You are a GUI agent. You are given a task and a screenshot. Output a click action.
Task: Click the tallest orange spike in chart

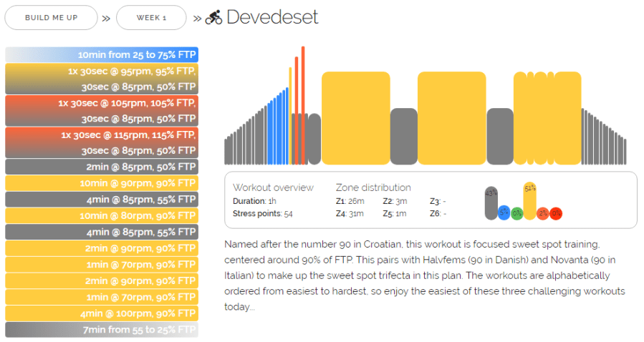(303, 104)
